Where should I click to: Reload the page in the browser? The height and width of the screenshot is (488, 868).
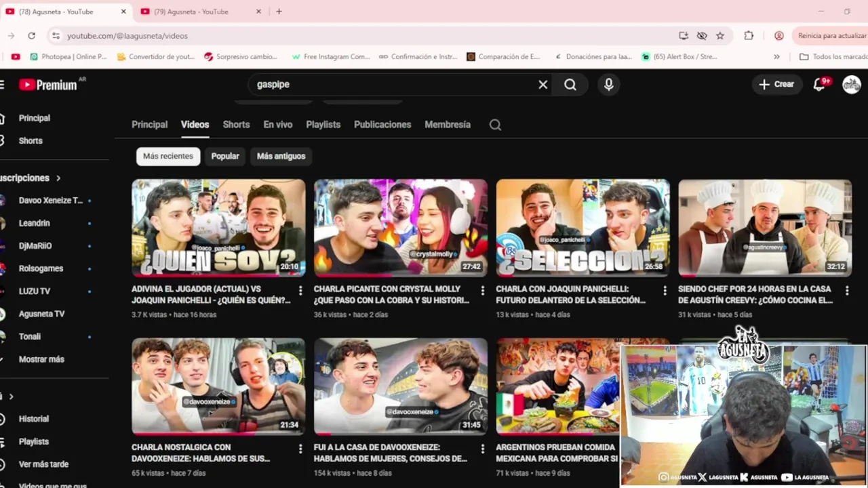(x=31, y=36)
